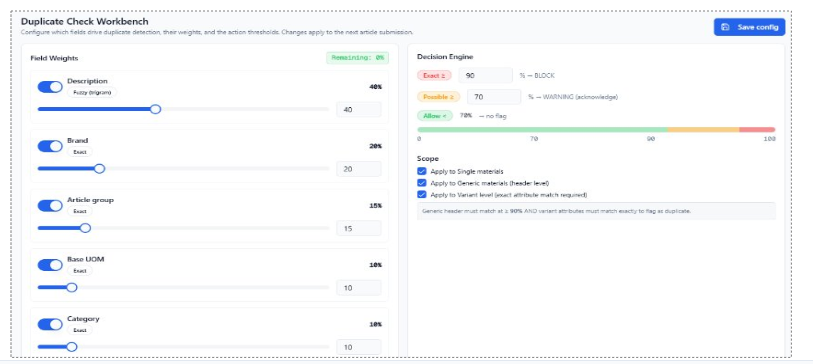Click the % — WARNING (acknowledge) text
Screen dimensions: 813x364
(x=573, y=97)
